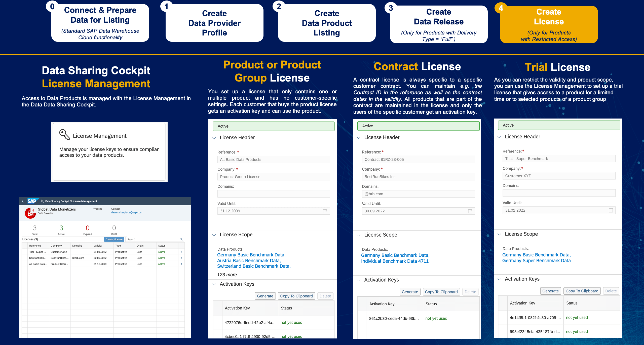
Task: Click the Global Data Monetizers GDM logo
Action: tap(30, 213)
